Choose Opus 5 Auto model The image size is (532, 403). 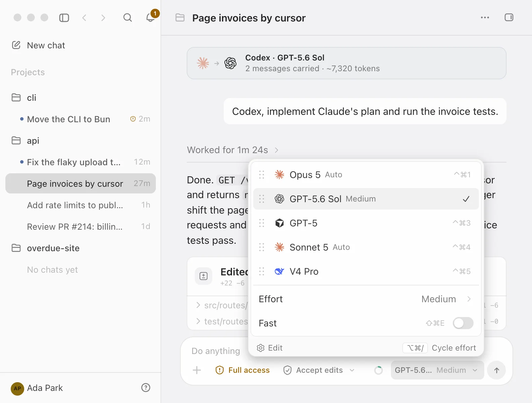(366, 175)
